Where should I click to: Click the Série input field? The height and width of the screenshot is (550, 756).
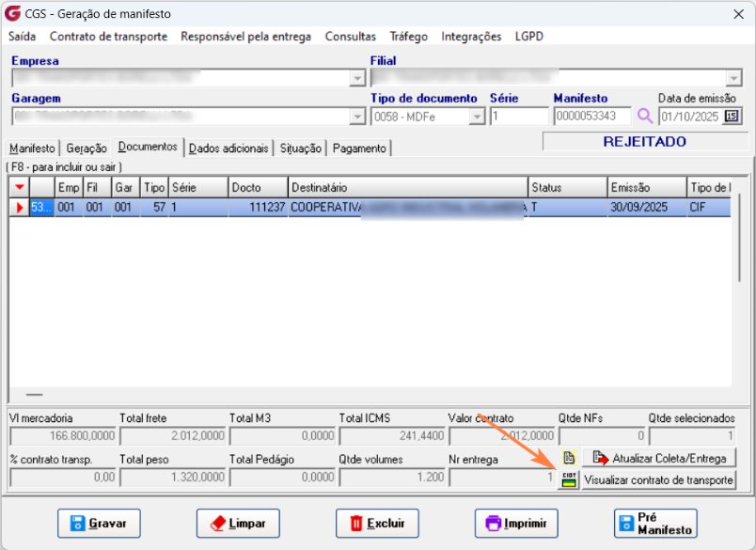pos(519,117)
